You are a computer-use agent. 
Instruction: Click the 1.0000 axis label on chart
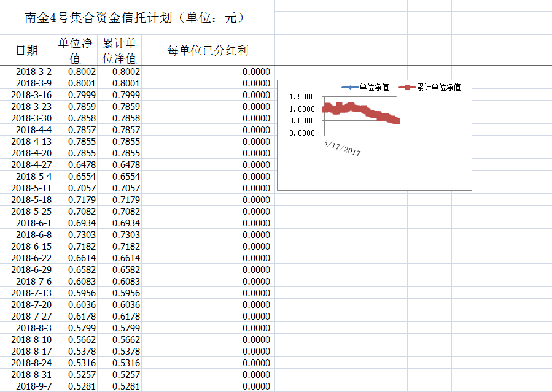click(x=302, y=109)
